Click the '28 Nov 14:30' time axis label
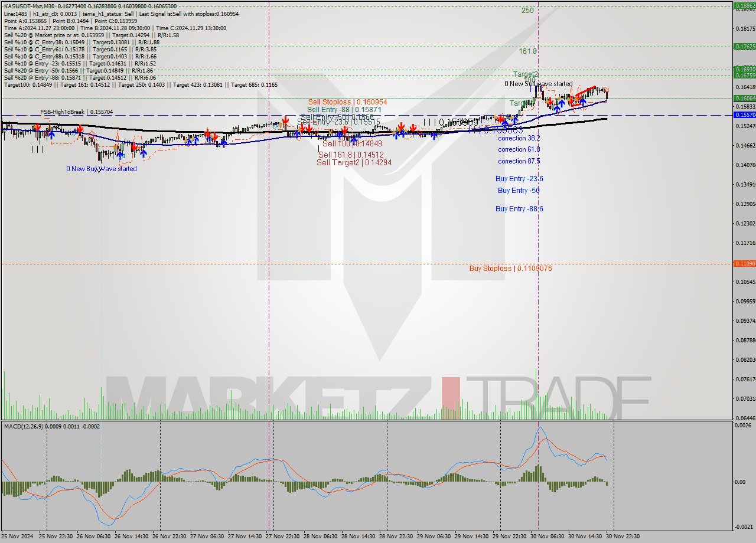The width and height of the screenshot is (756, 543). [359, 536]
